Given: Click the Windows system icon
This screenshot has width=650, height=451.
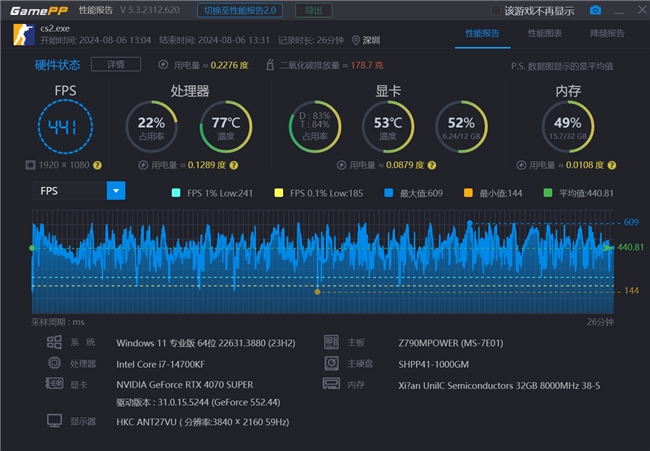Looking at the screenshot, I should point(54,342).
